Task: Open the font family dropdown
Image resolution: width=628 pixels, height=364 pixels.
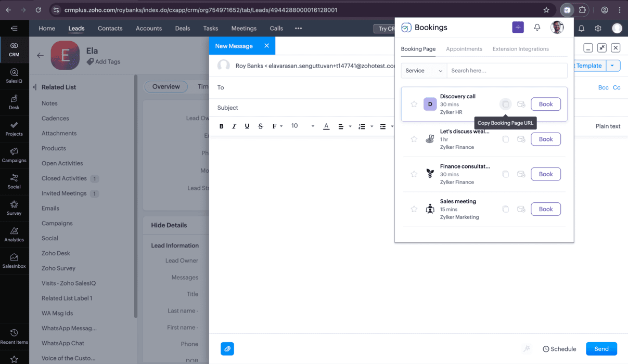Action: click(x=277, y=126)
